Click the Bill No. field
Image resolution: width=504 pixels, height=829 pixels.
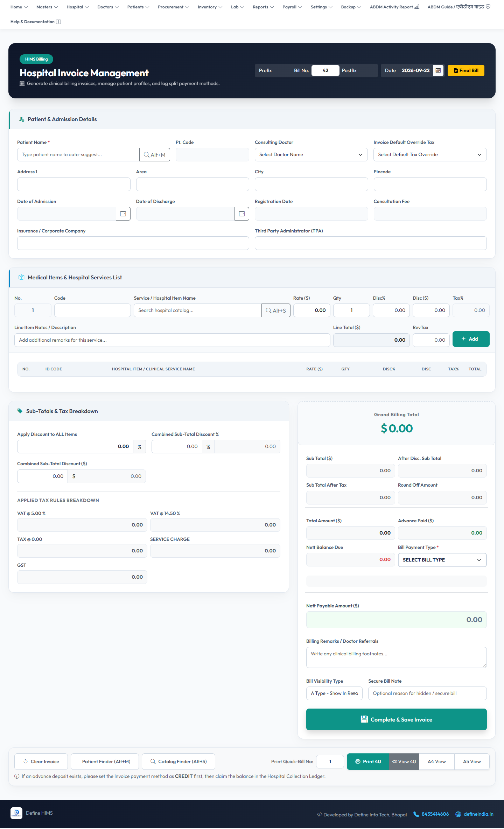click(325, 70)
